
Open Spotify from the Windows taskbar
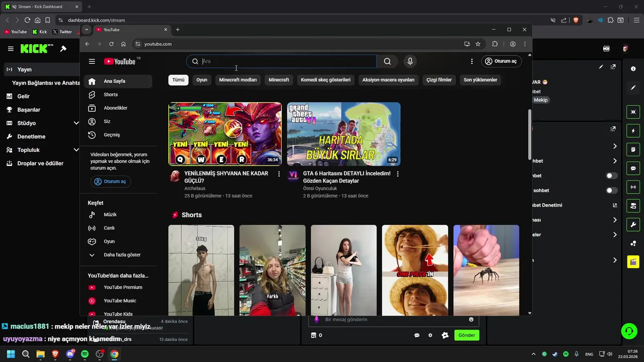[x=85, y=354]
